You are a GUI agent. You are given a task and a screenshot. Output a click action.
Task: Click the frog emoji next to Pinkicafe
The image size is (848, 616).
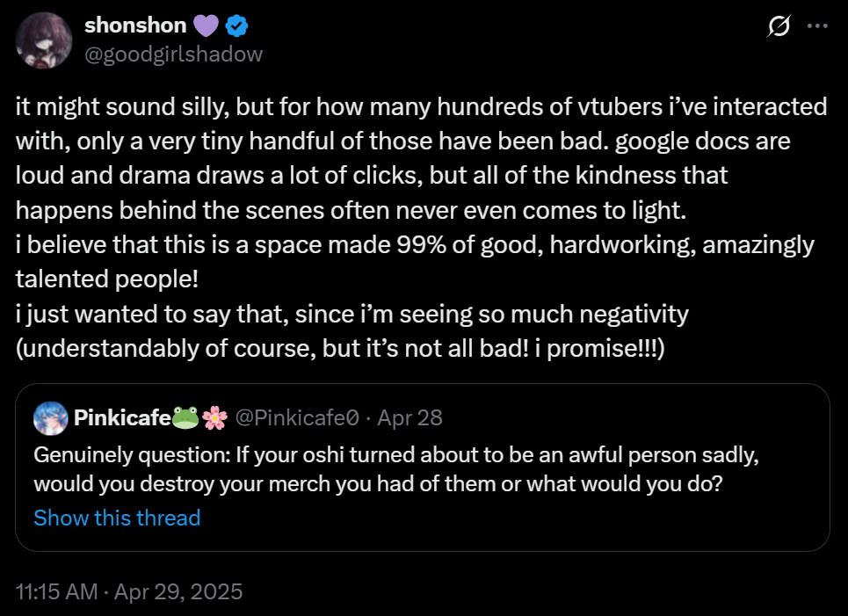(186, 417)
